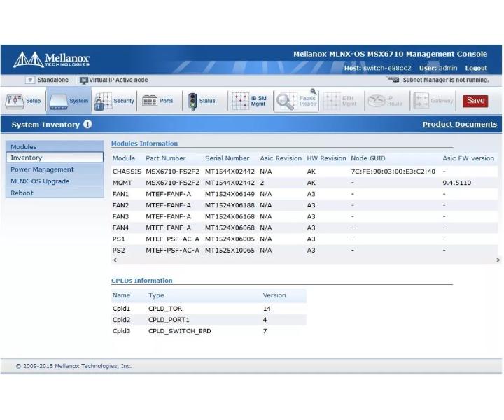Open IB SM Mgmt section

249,101
